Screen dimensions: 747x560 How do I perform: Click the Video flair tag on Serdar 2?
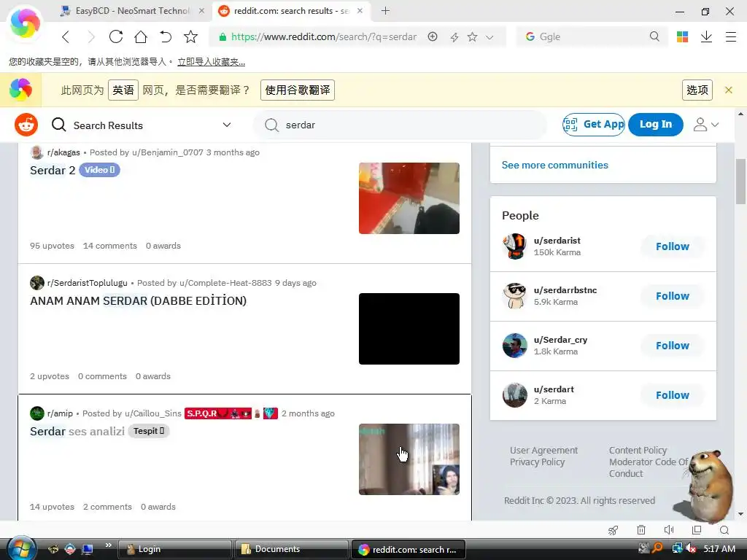coord(99,170)
